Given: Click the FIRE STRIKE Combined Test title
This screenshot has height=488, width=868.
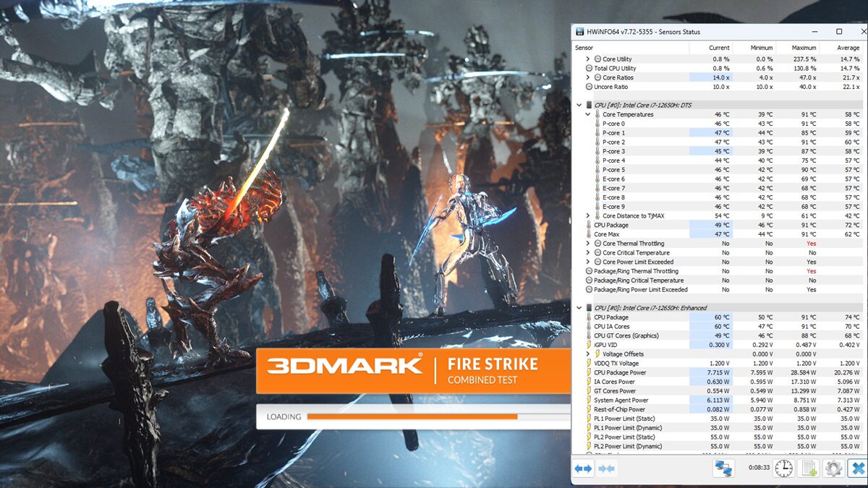Looking at the screenshot, I should (x=493, y=369).
